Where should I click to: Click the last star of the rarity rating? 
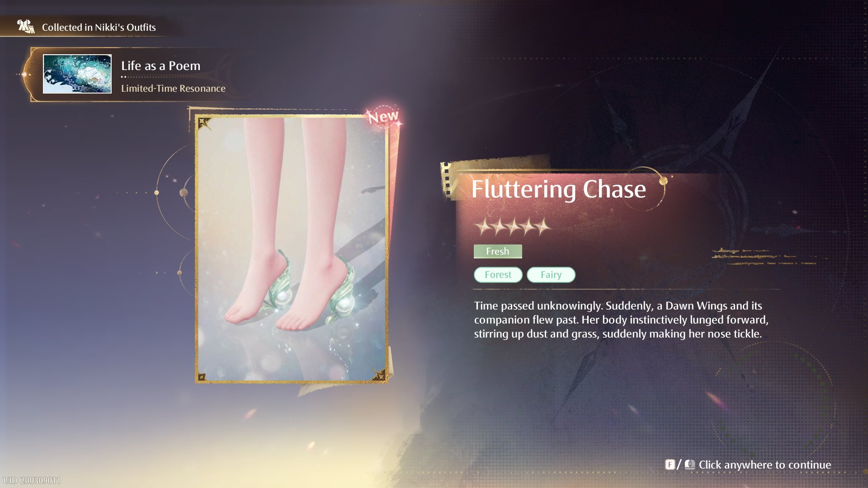[x=543, y=227]
